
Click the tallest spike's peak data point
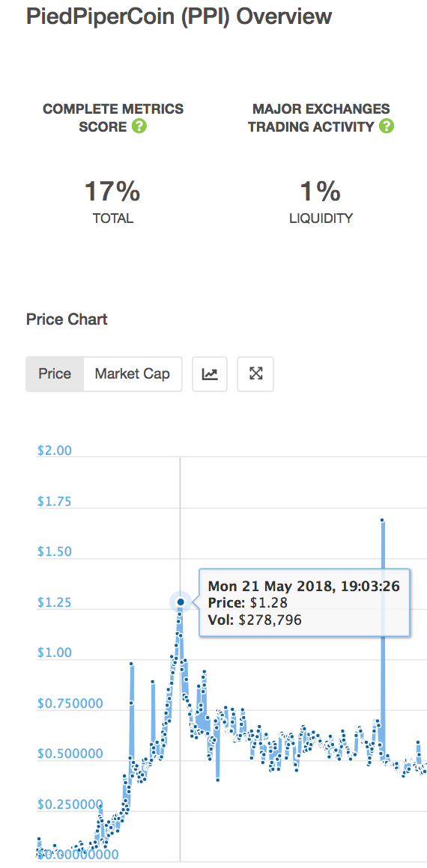[383, 520]
